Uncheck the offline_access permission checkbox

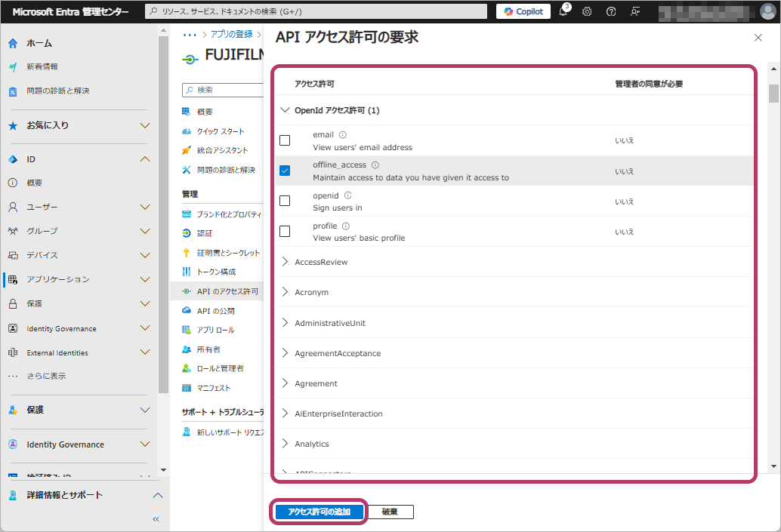pyautogui.click(x=285, y=171)
